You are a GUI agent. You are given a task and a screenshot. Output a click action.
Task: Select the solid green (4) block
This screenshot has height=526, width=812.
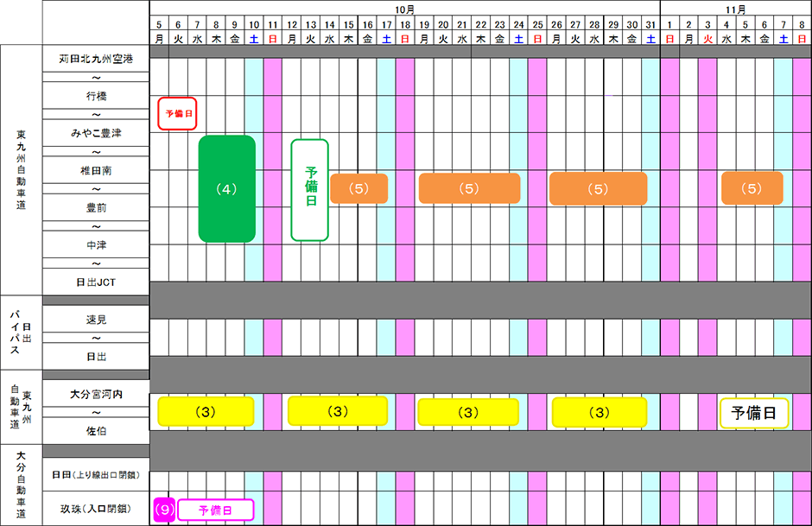pos(227,189)
